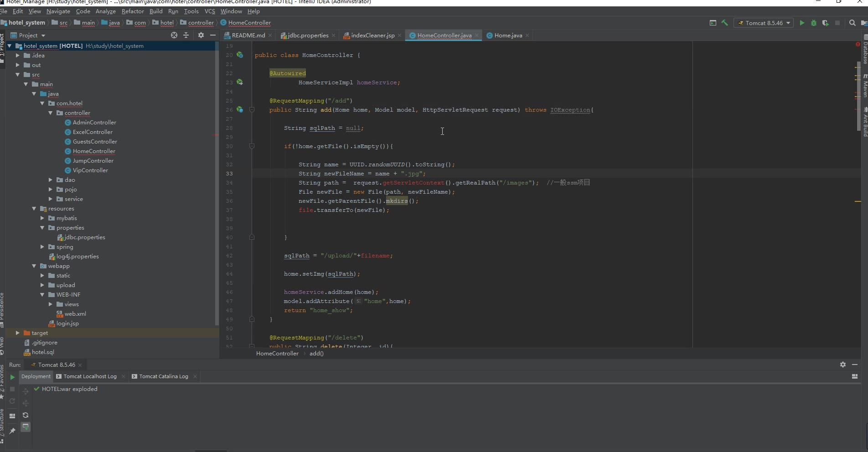Open the Refactor menu
This screenshot has width=868, height=452.
click(x=132, y=11)
